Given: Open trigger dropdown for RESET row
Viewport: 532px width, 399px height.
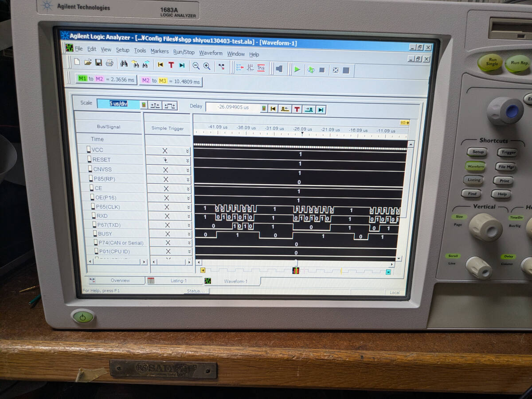Looking at the screenshot, I should pos(188,160).
